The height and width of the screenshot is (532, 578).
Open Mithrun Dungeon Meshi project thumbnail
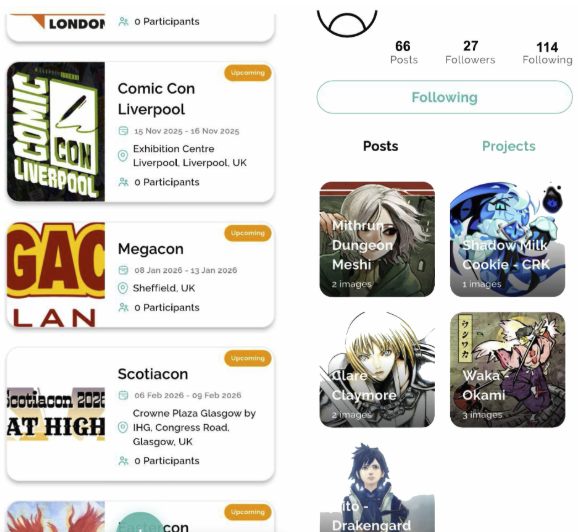(x=377, y=239)
